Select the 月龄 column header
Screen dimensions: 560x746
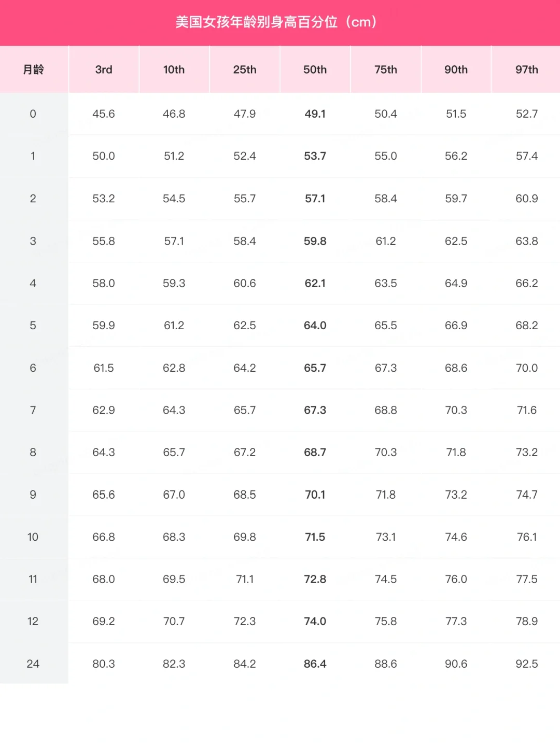(x=33, y=69)
